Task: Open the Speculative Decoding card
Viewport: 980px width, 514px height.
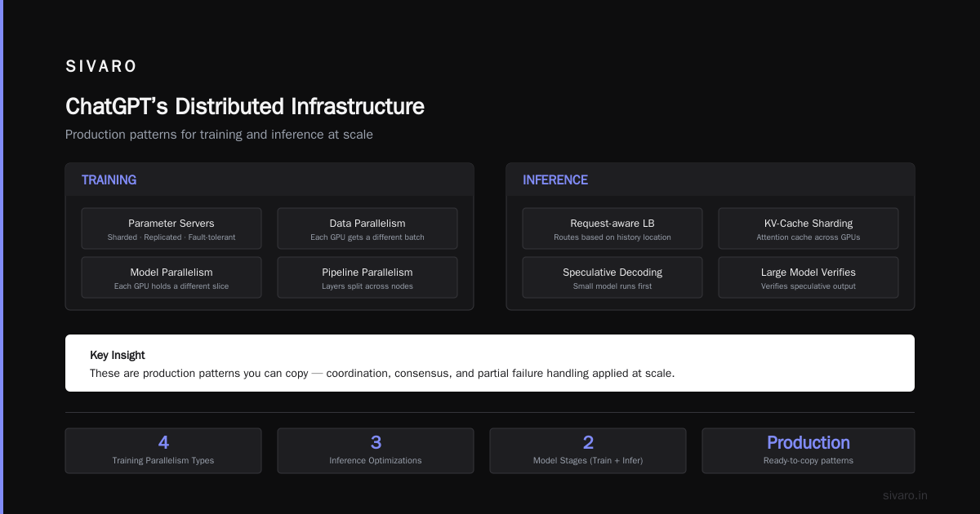Action: [x=612, y=277]
